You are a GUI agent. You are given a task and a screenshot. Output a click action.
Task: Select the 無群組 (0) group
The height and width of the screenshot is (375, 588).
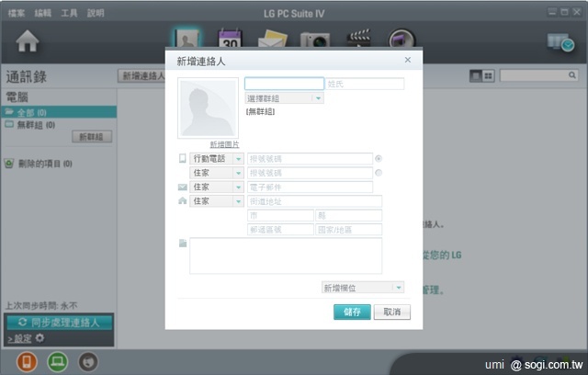(x=30, y=125)
